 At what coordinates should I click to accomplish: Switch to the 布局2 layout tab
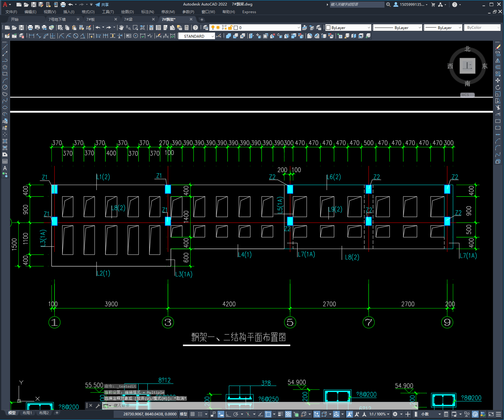44,413
